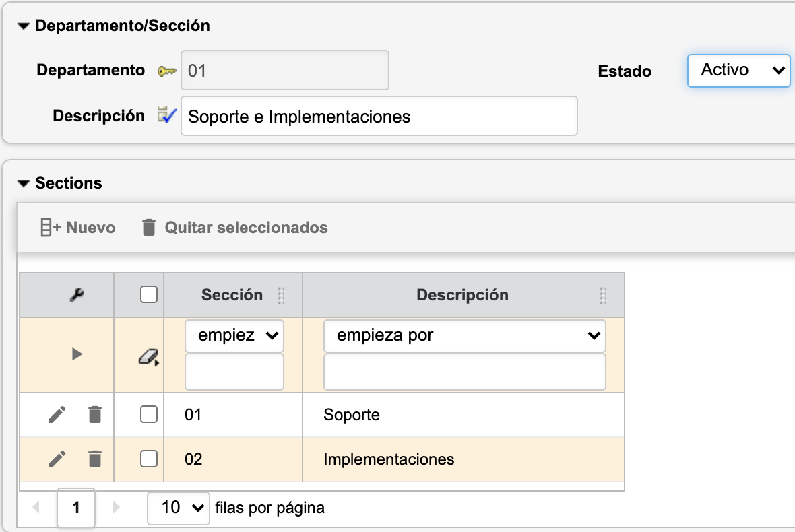Check the box for section 02
Screen dimensions: 795x532
tap(148, 459)
